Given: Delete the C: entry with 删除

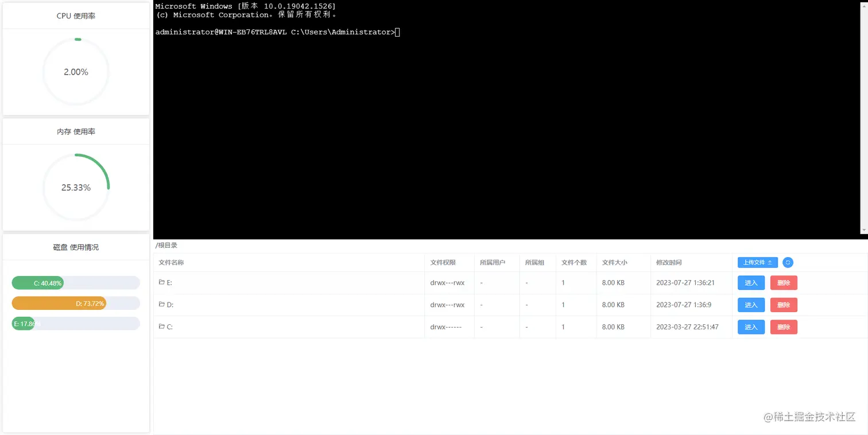Looking at the screenshot, I should click(784, 327).
